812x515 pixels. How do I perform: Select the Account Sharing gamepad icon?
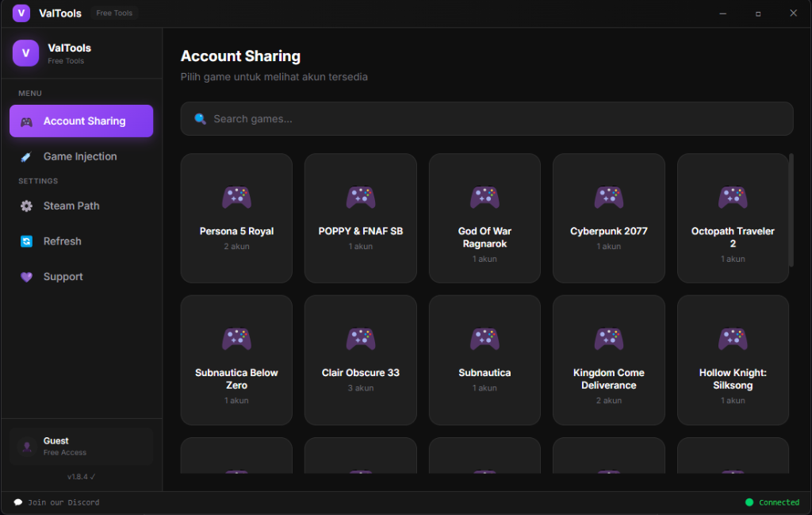[x=25, y=121]
